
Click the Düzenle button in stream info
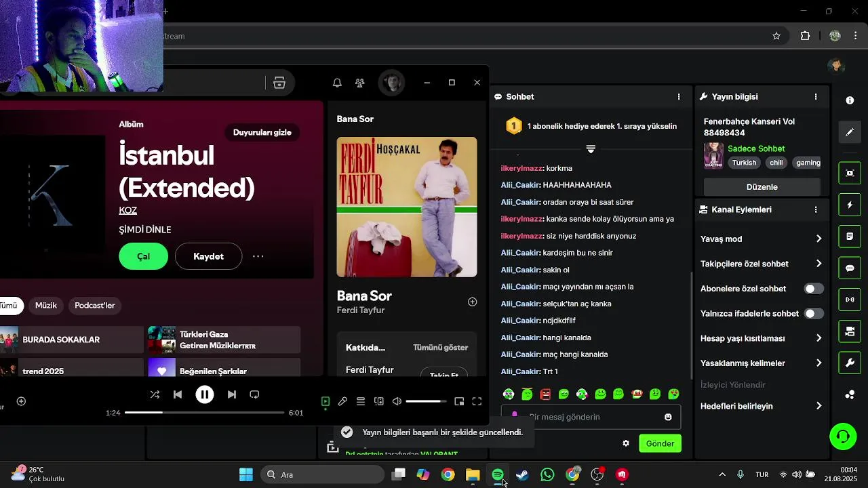[x=762, y=187]
